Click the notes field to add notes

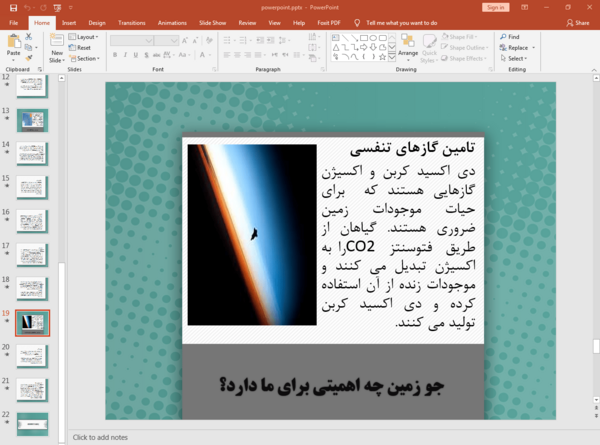point(333,437)
